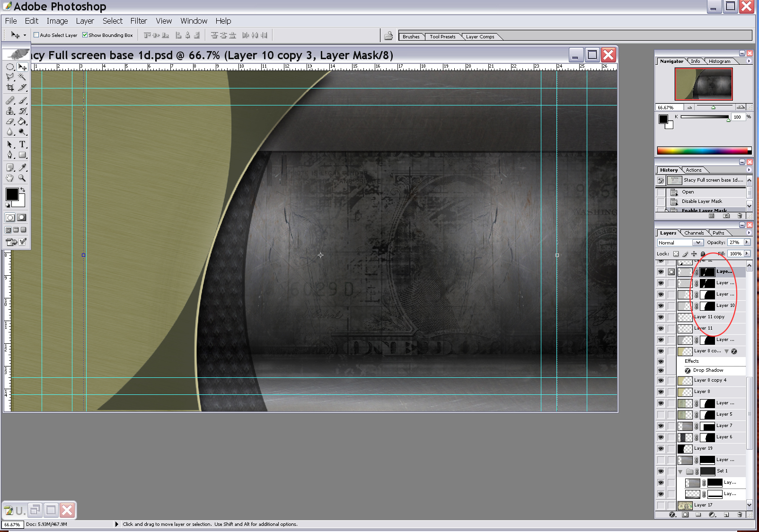Select the Rectangle shape tool

(22, 155)
